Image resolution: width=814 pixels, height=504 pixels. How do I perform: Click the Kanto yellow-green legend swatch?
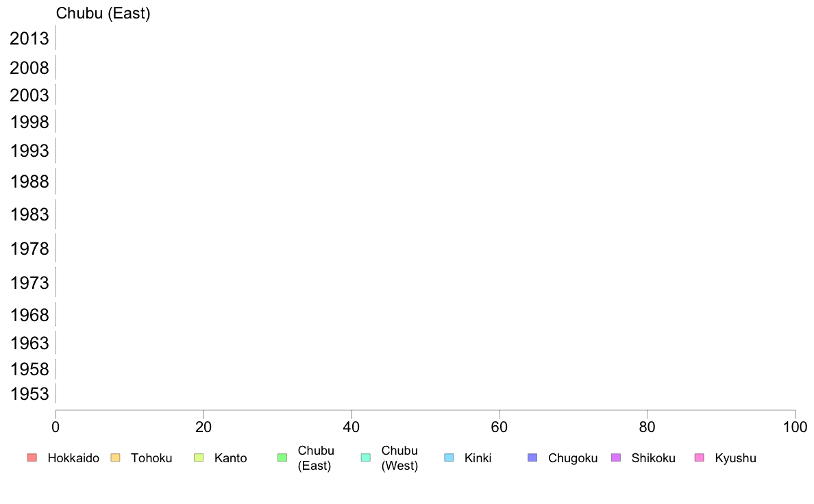(x=199, y=458)
